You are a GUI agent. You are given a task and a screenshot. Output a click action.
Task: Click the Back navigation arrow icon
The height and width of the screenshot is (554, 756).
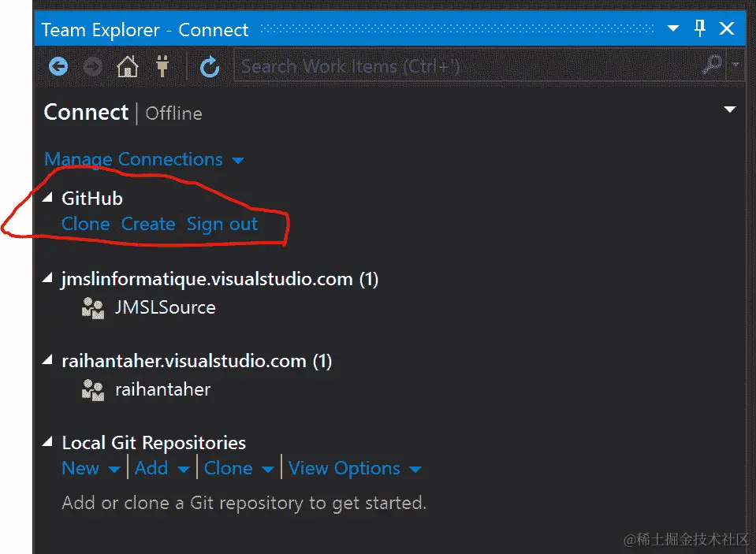[58, 66]
